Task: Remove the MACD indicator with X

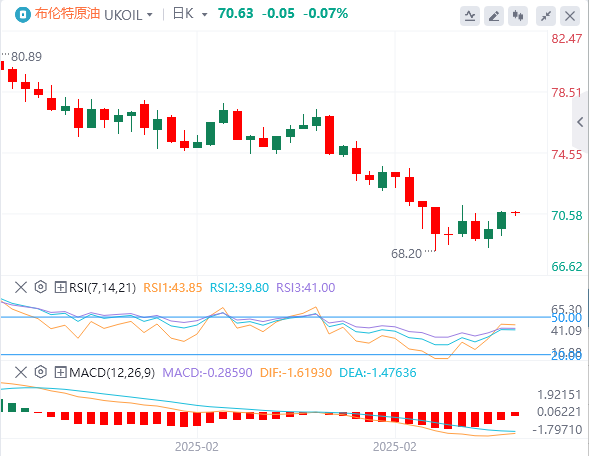Action: point(21,373)
